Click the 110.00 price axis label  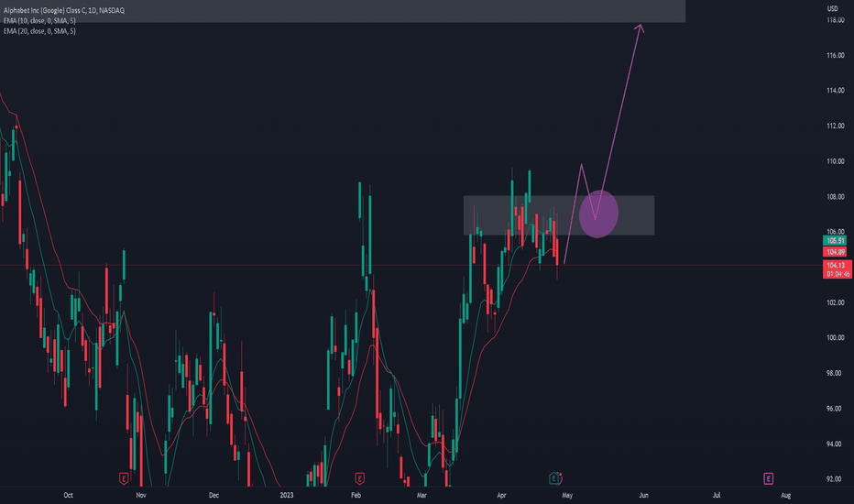click(x=836, y=161)
